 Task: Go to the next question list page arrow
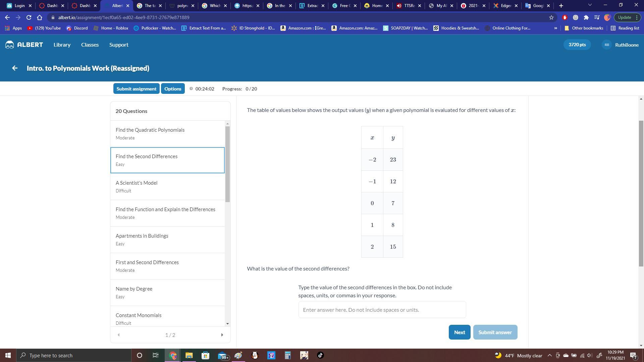coord(222,335)
